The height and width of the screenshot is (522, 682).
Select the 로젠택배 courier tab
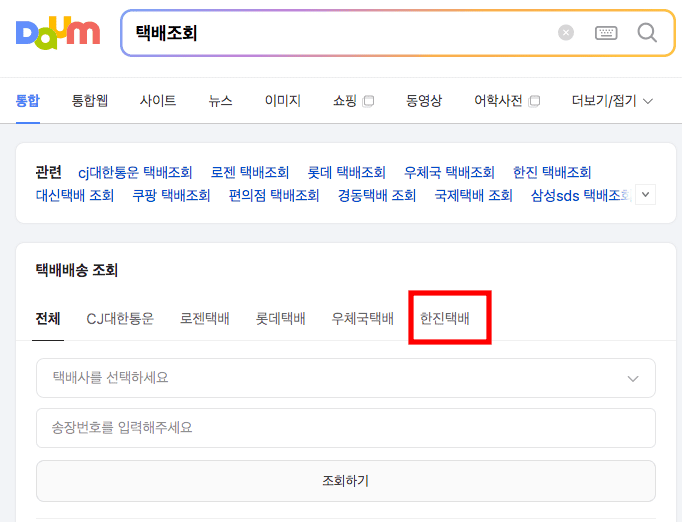204,318
